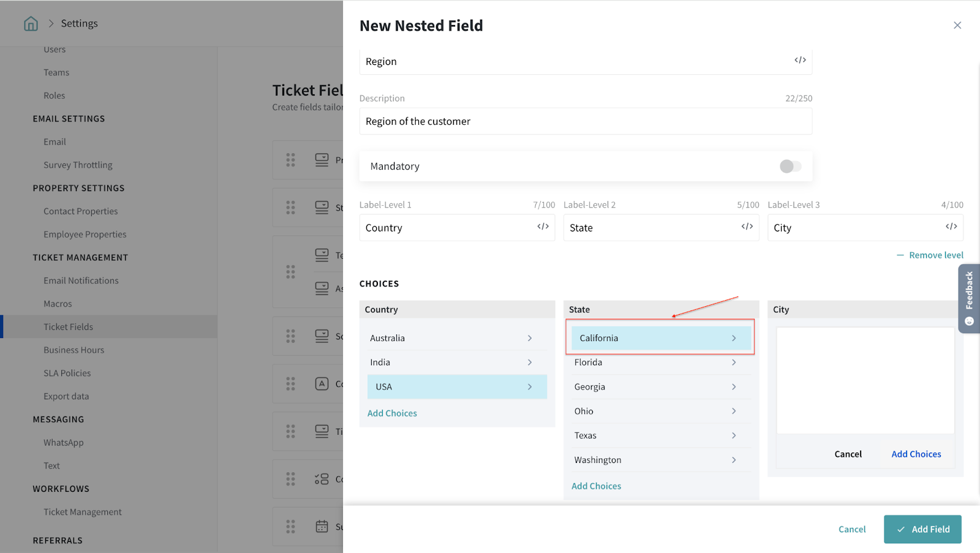Click placeholder icon in State label field
Viewport: 980px width, 553px height.
pyautogui.click(x=747, y=227)
